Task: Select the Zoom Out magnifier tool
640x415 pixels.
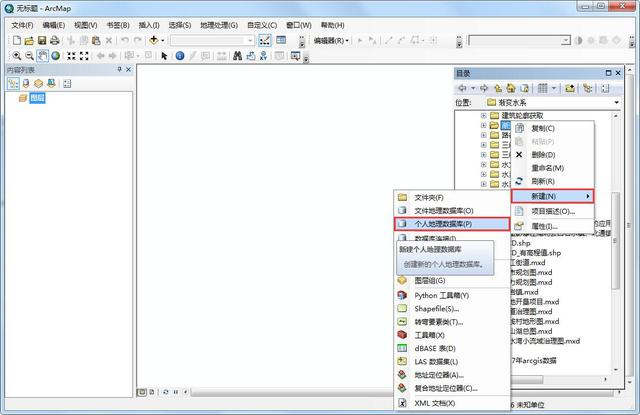Action: (29, 56)
